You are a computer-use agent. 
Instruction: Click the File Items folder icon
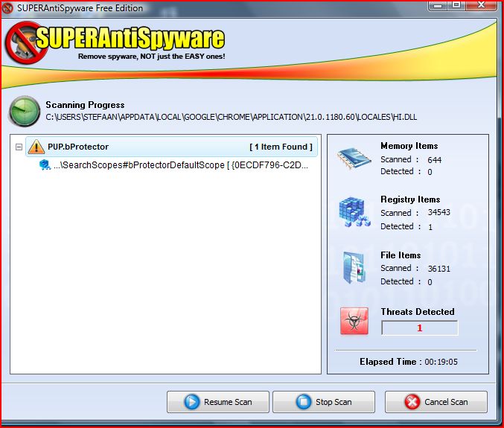[354, 268]
